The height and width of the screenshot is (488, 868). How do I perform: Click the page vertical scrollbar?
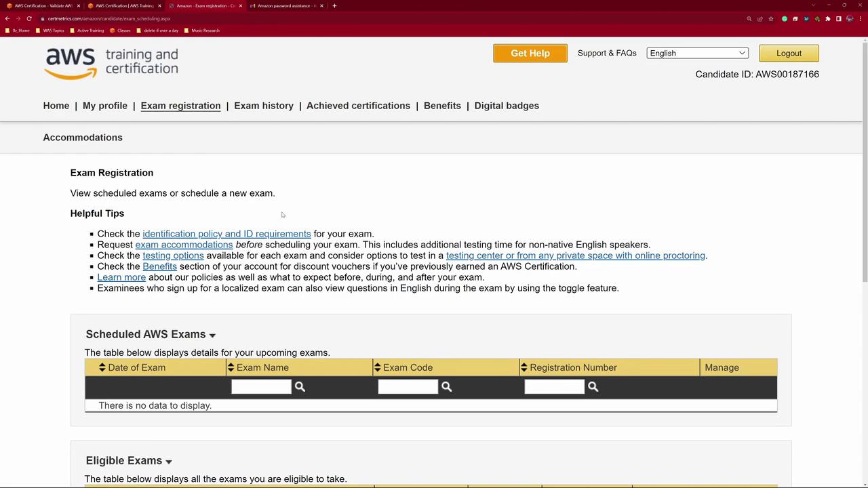tap(864, 163)
